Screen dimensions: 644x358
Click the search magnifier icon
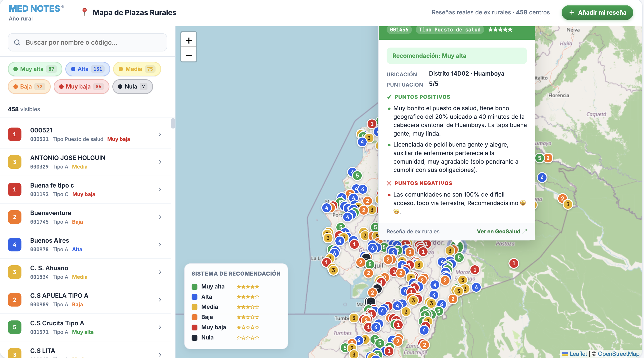click(x=17, y=42)
